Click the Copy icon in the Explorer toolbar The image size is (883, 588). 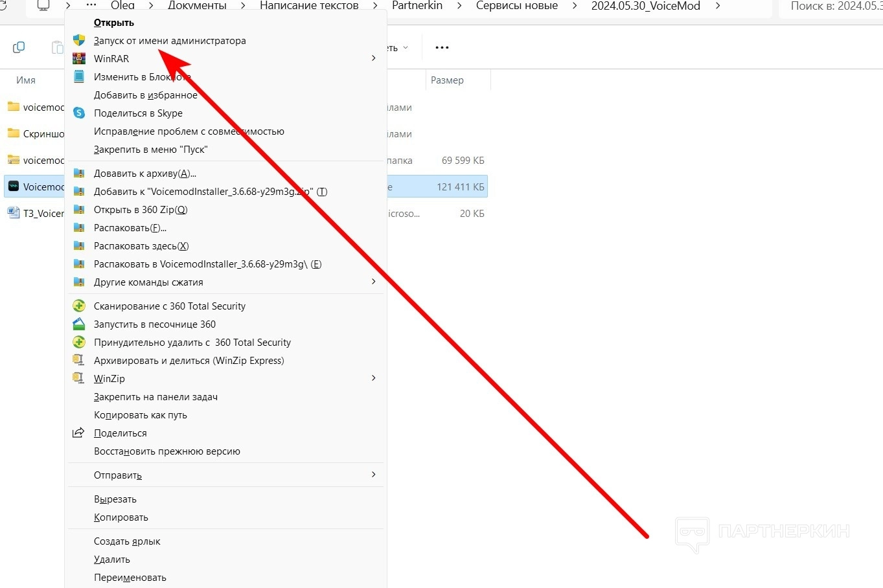[x=19, y=47]
